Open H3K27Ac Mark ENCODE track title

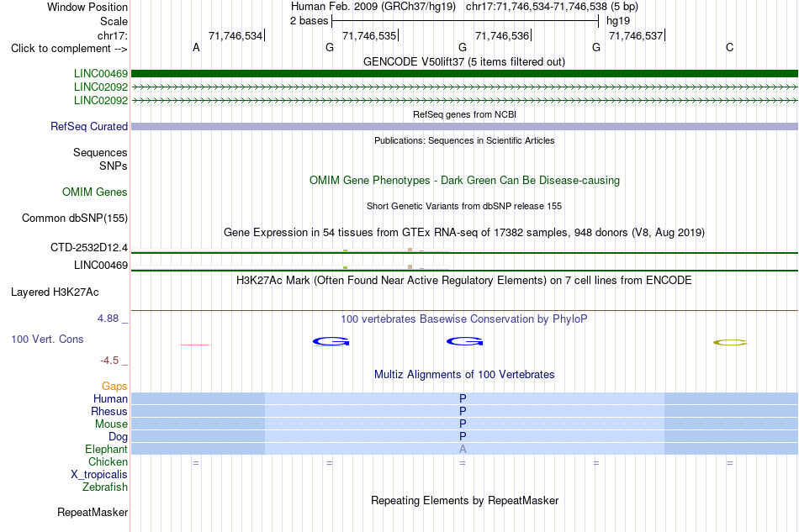pyautogui.click(x=463, y=281)
